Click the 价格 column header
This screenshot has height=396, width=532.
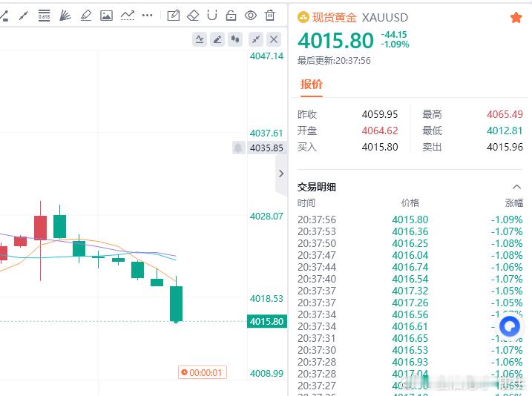click(410, 202)
